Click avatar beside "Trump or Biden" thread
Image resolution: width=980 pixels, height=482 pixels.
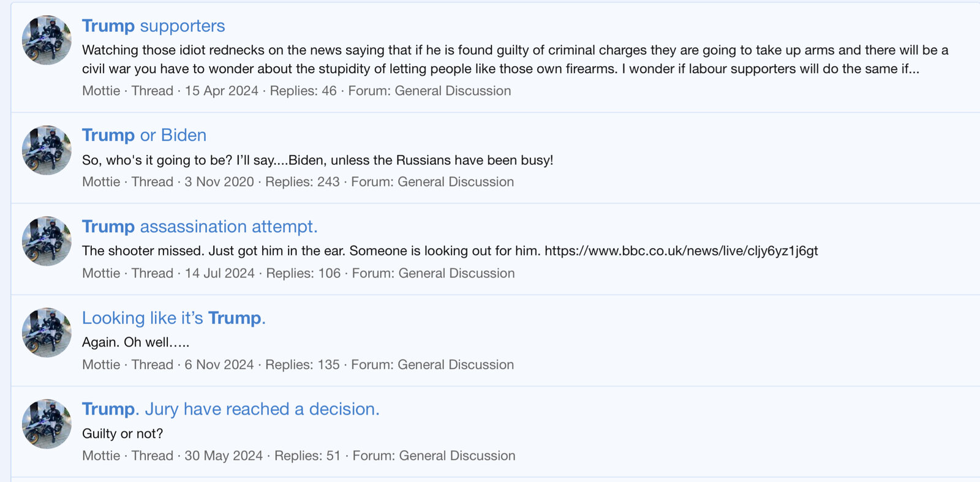click(47, 150)
